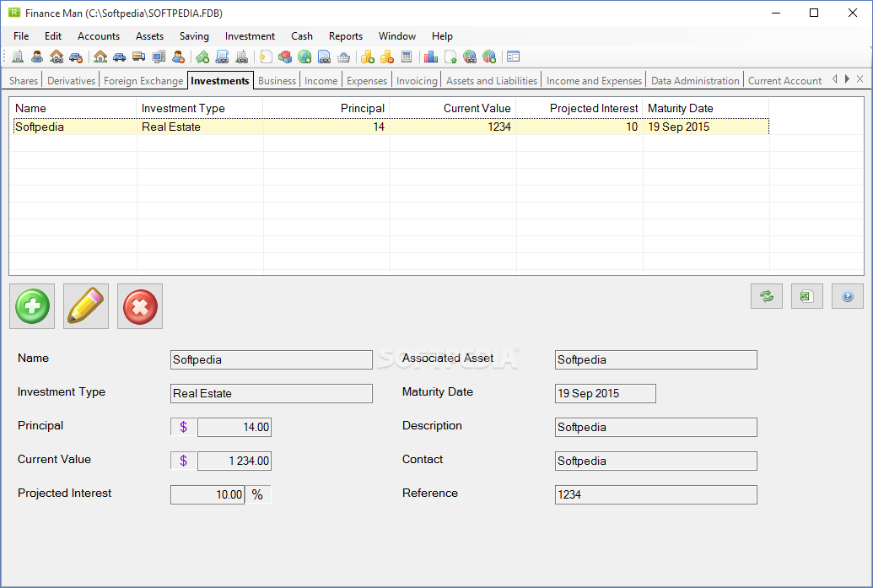Open the File menu
Image resolution: width=873 pixels, height=588 pixels.
pos(21,36)
